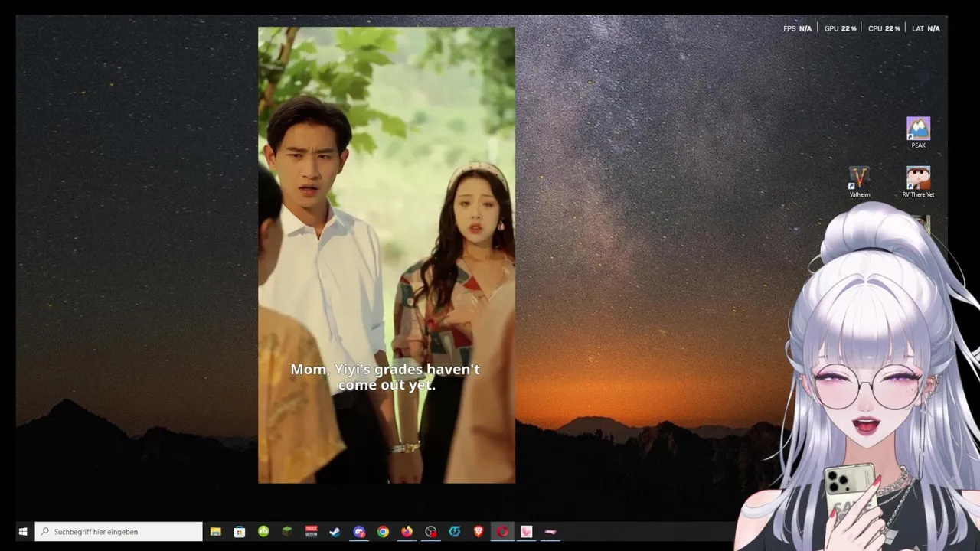Open the Windows Start menu
This screenshot has width=980, height=551.
(x=23, y=531)
